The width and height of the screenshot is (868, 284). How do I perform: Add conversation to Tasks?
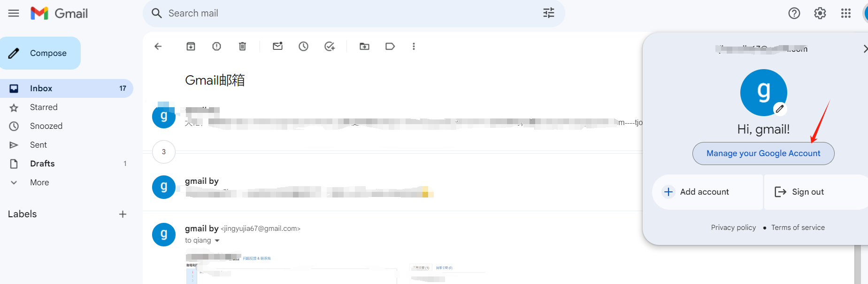click(330, 46)
